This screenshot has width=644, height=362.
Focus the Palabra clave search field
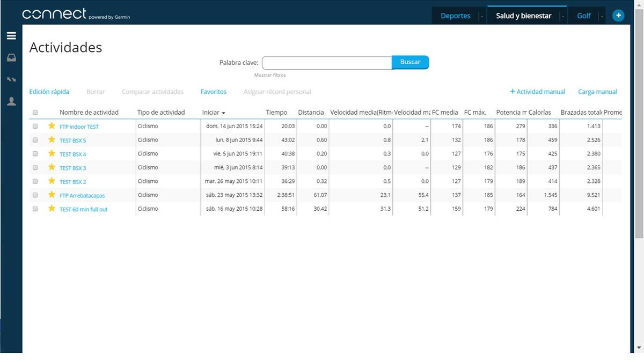327,62
